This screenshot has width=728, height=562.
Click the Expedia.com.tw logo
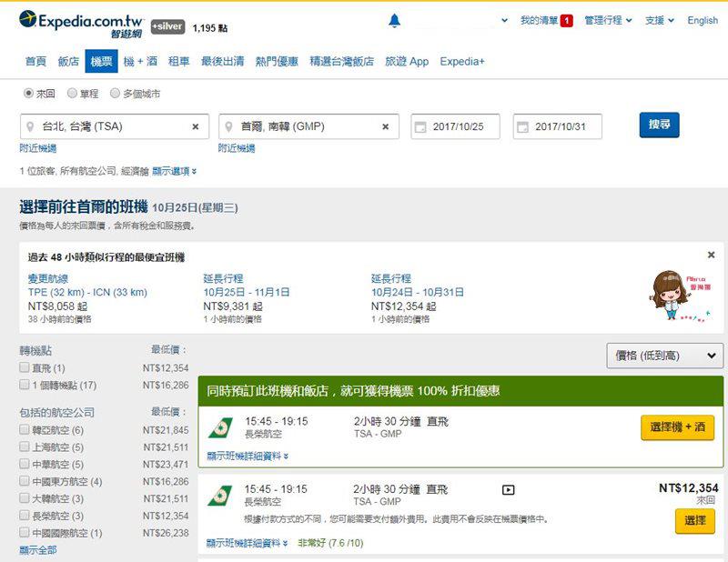[81, 25]
